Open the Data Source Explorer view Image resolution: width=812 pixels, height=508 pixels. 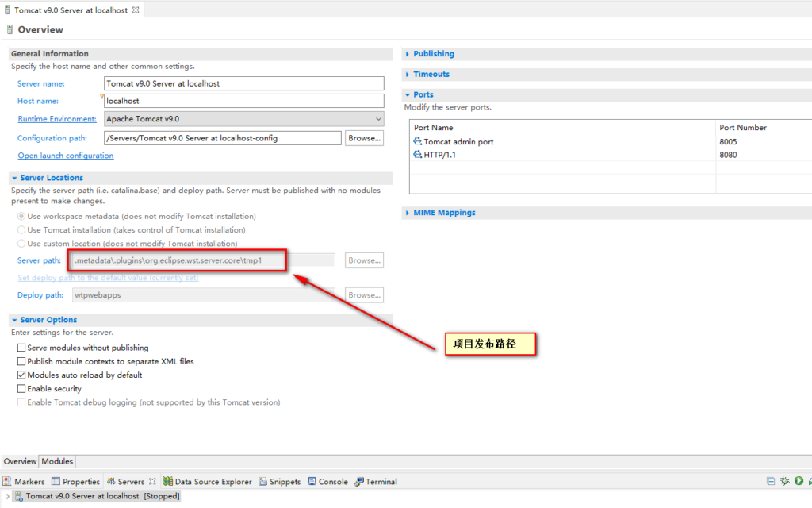click(x=207, y=482)
